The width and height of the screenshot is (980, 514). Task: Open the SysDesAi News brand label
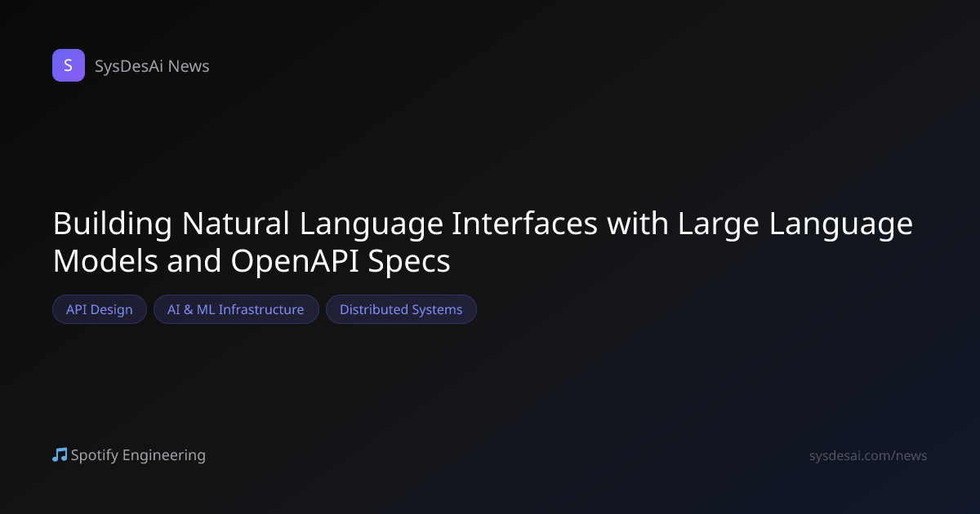coord(152,66)
